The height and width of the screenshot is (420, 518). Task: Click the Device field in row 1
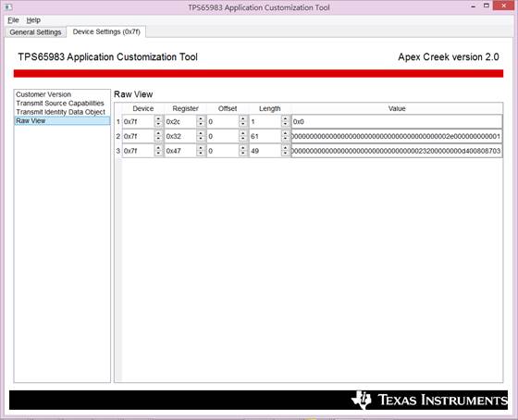[x=138, y=121]
